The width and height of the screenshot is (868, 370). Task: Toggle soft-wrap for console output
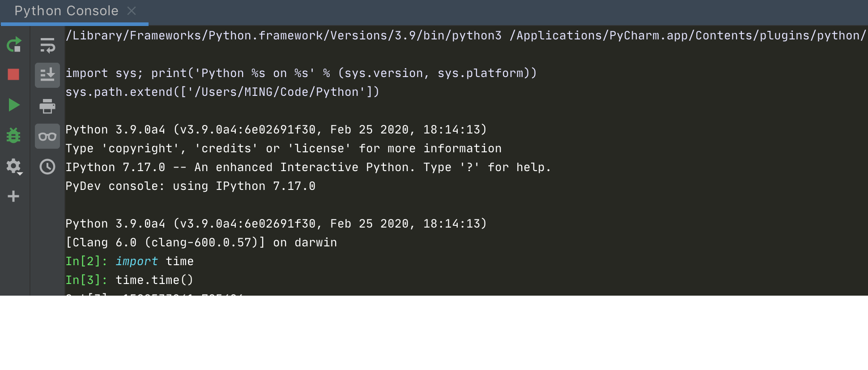point(47,45)
